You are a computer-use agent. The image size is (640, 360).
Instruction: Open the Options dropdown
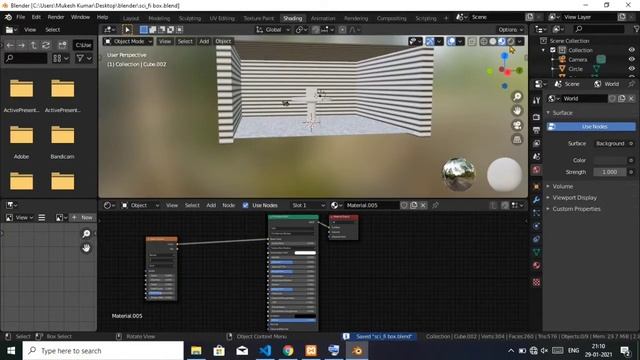pyautogui.click(x=510, y=29)
